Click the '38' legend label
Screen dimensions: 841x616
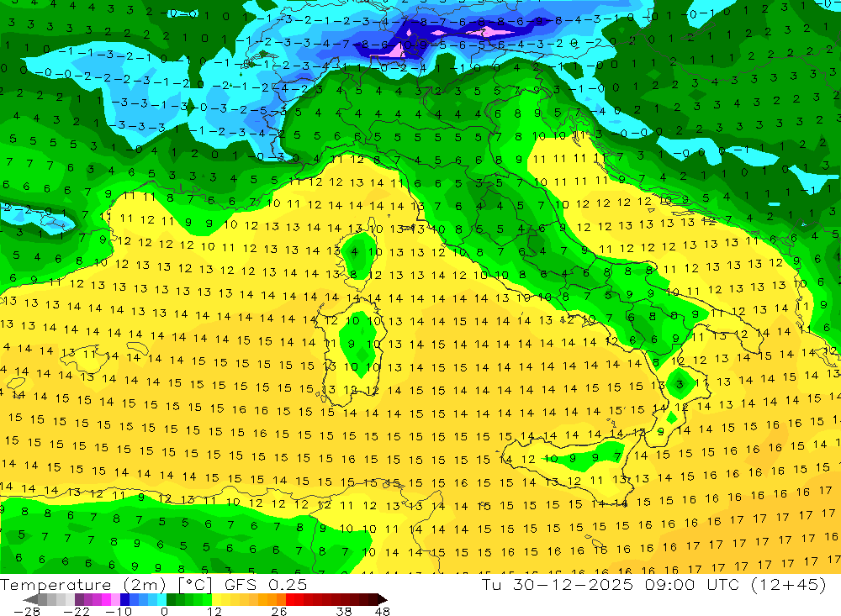click(x=343, y=611)
